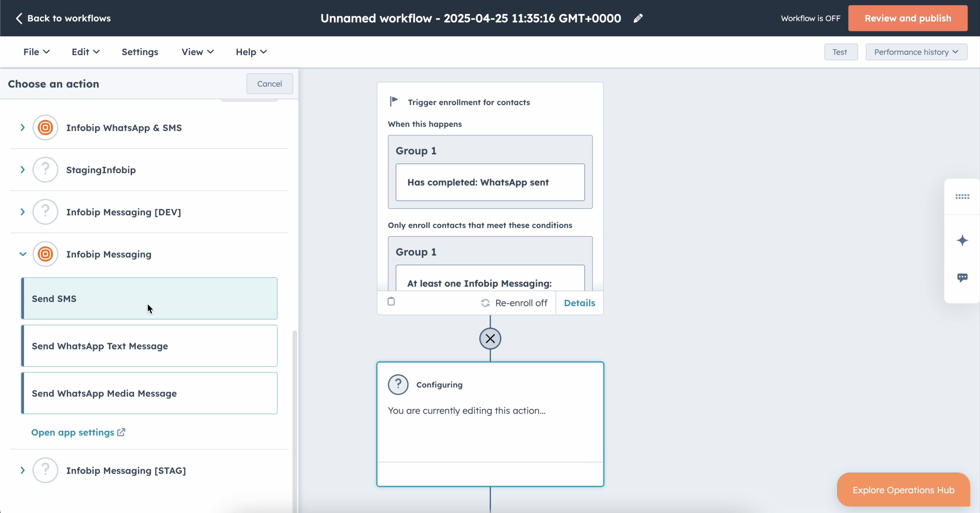
Task: Click the pencil icon to rename workflow
Action: pos(638,18)
